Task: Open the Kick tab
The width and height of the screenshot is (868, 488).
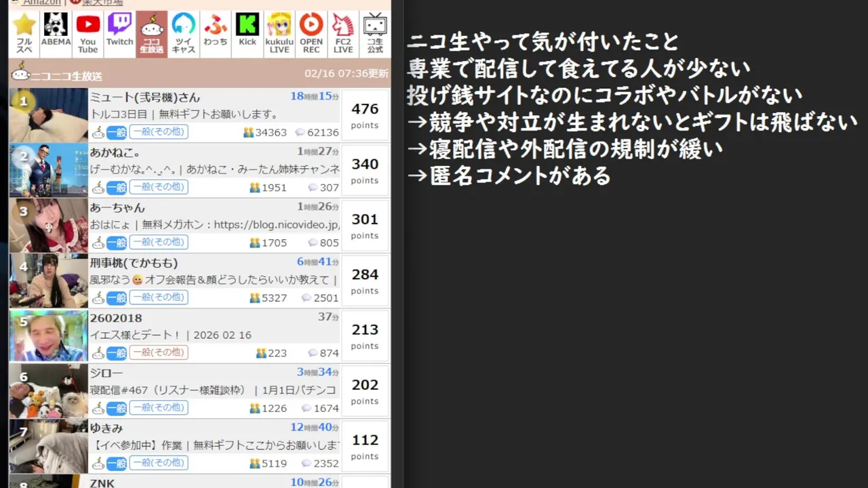Action: point(248,34)
